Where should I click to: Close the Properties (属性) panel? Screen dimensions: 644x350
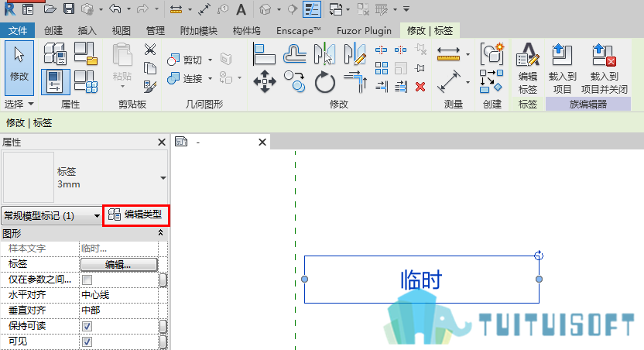[x=162, y=142]
